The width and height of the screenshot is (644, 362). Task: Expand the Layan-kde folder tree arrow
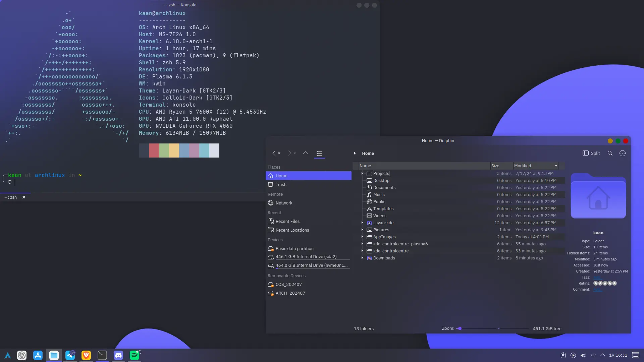point(362,223)
